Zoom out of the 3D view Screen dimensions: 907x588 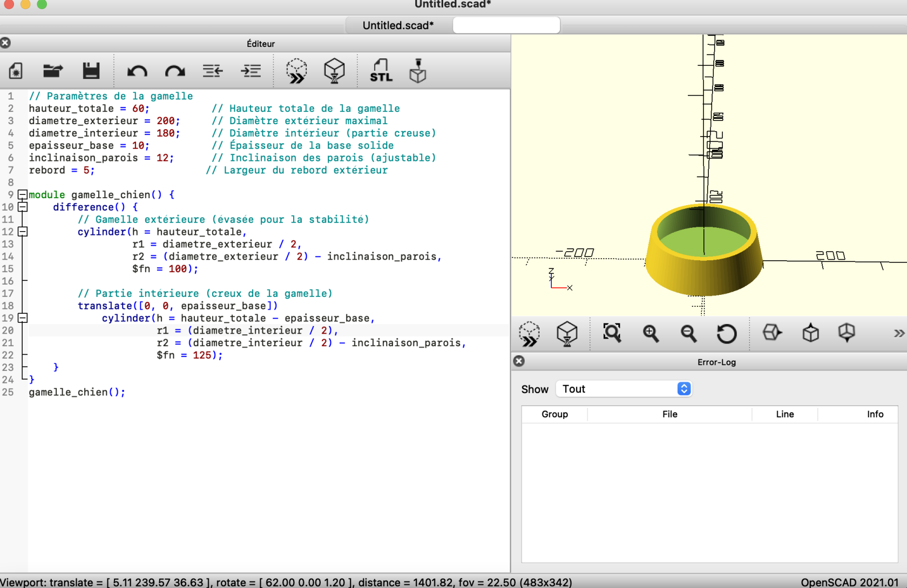coord(688,333)
